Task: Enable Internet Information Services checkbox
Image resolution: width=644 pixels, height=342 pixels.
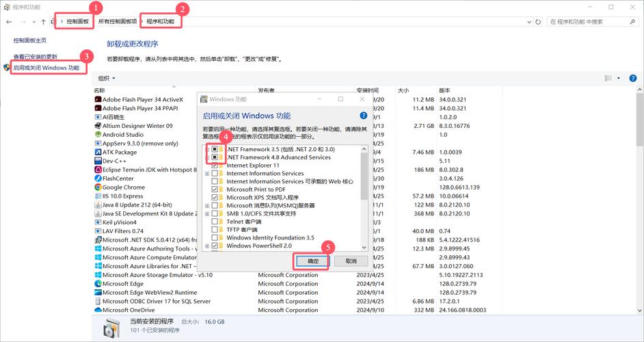Action: [x=215, y=174]
